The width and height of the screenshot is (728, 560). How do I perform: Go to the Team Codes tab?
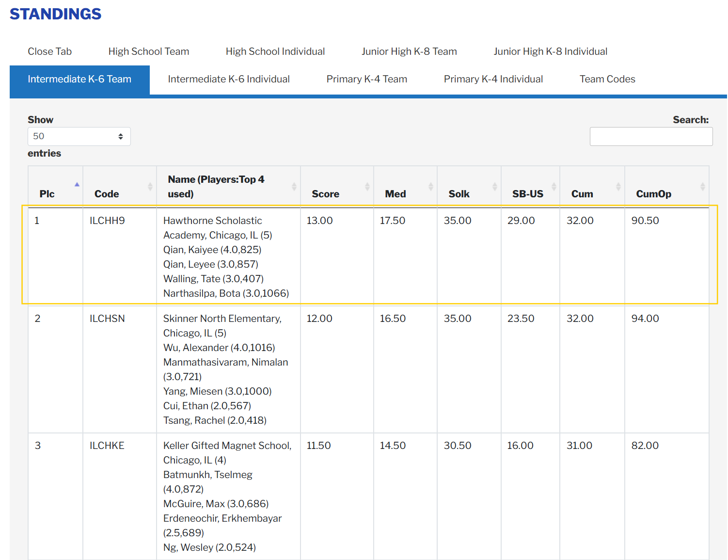pos(607,79)
